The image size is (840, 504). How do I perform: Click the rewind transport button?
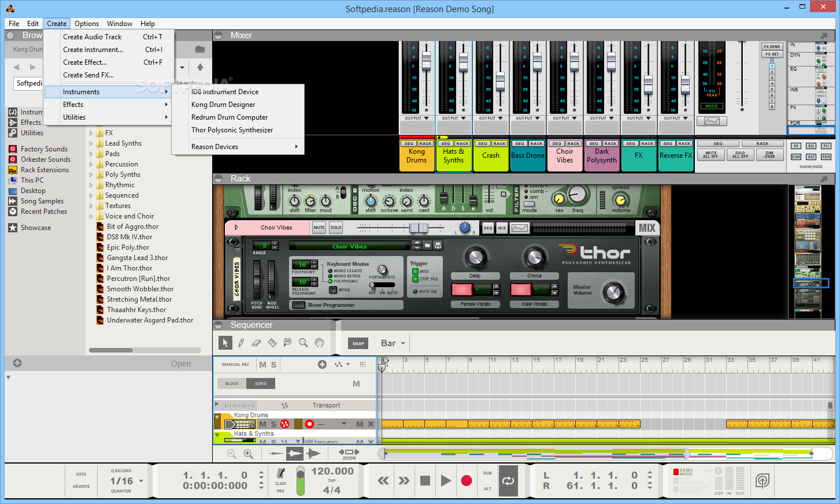coord(383,480)
